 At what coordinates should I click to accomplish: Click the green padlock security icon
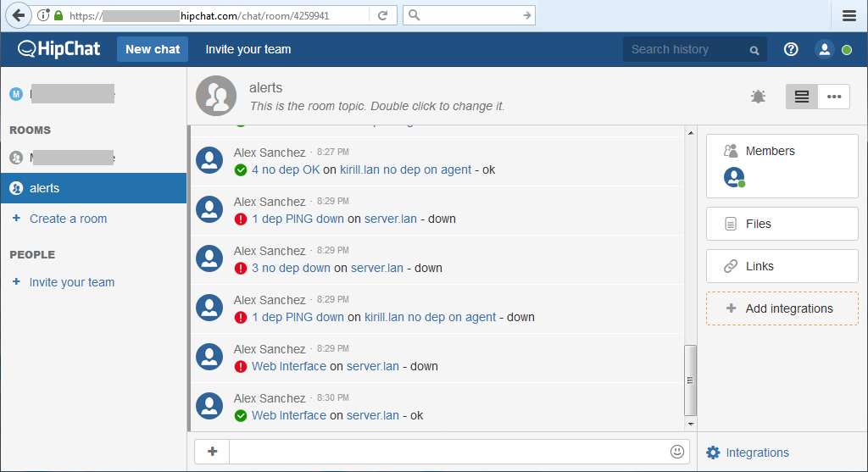pos(58,15)
